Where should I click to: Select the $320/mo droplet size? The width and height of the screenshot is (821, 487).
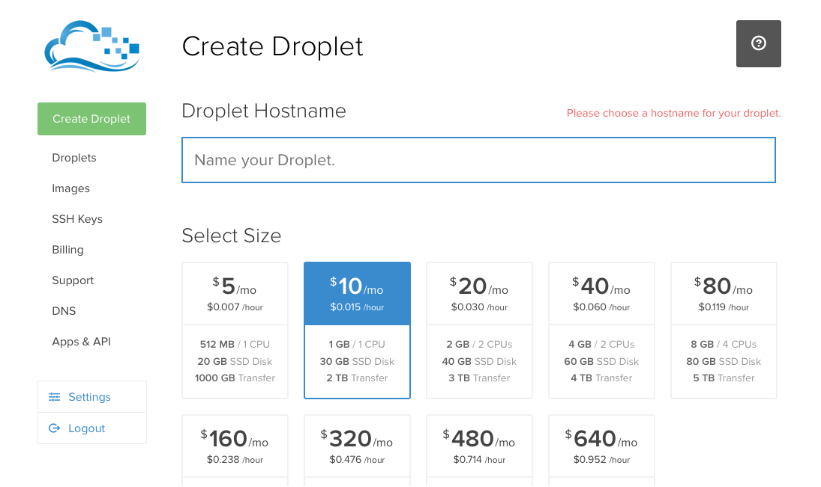[x=357, y=450]
